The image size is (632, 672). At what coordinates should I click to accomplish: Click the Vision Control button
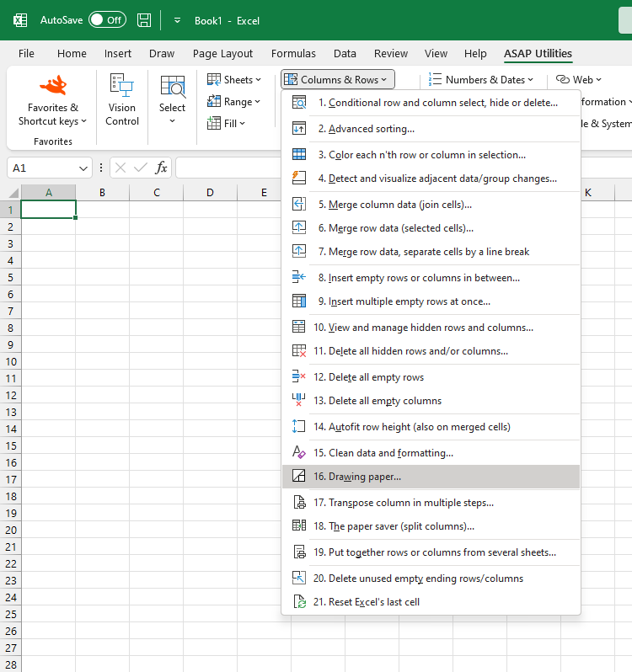pos(122,101)
